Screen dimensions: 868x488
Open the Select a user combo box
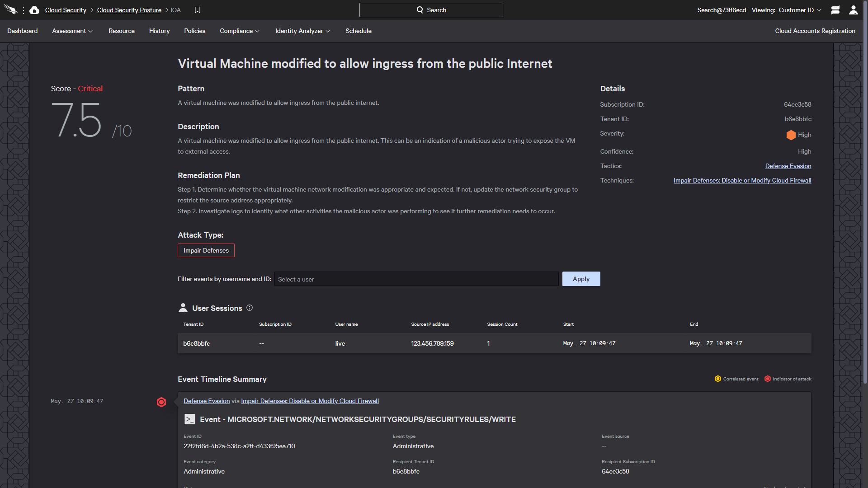pyautogui.click(x=416, y=279)
